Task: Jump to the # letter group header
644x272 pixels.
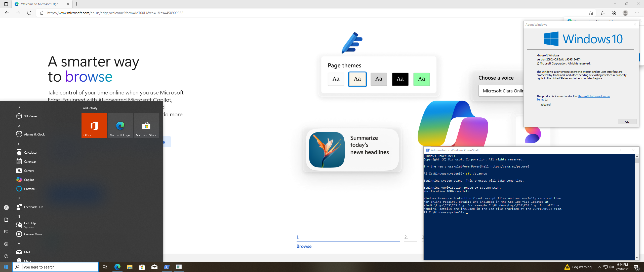Action: [19, 108]
